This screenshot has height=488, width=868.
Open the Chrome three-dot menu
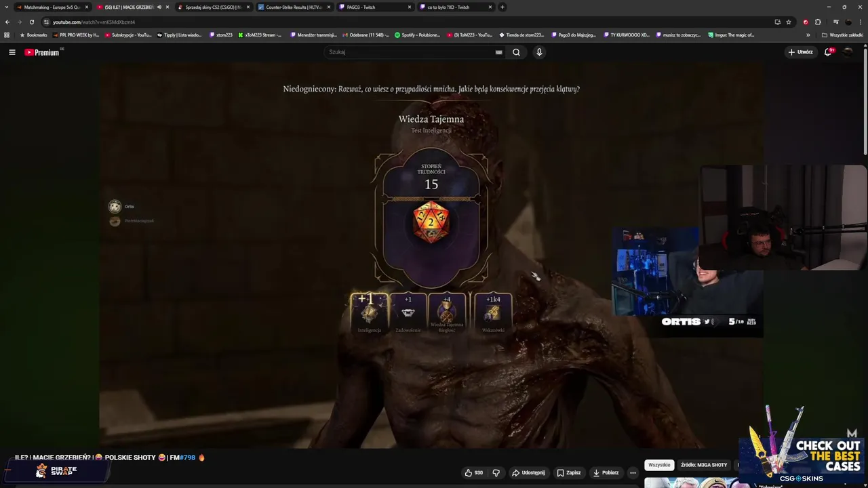[860, 22]
